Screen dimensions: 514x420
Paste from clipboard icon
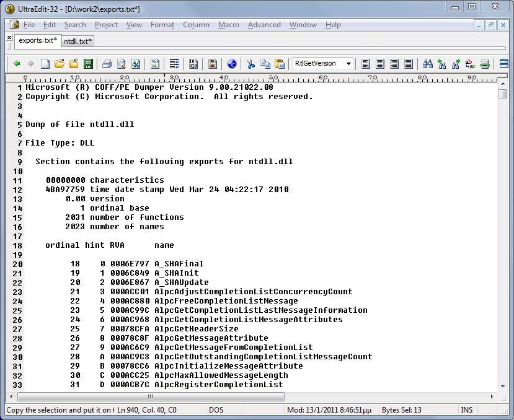[x=279, y=64]
